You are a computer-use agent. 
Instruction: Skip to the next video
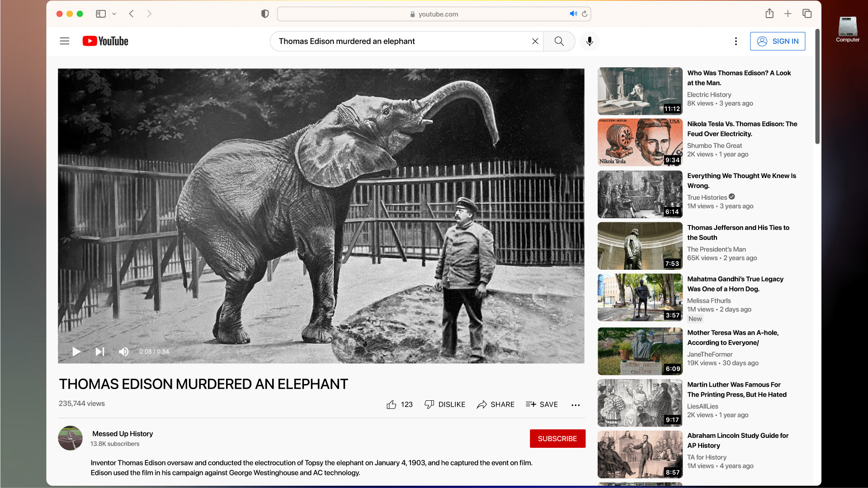[100, 352]
